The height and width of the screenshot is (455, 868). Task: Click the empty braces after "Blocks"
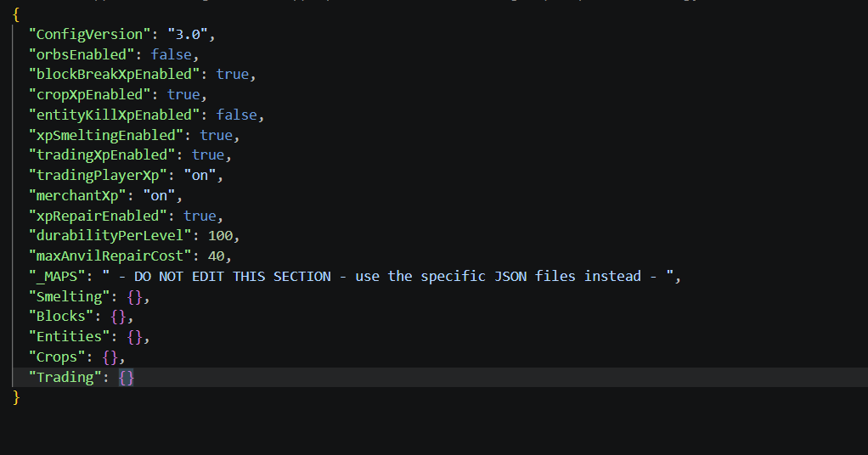[118, 317]
